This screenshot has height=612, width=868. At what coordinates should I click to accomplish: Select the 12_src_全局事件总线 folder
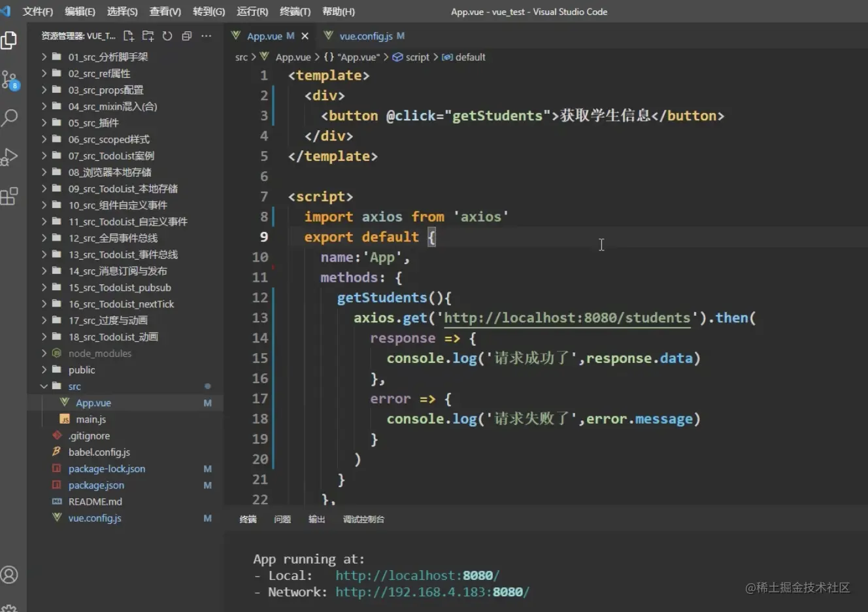113,238
